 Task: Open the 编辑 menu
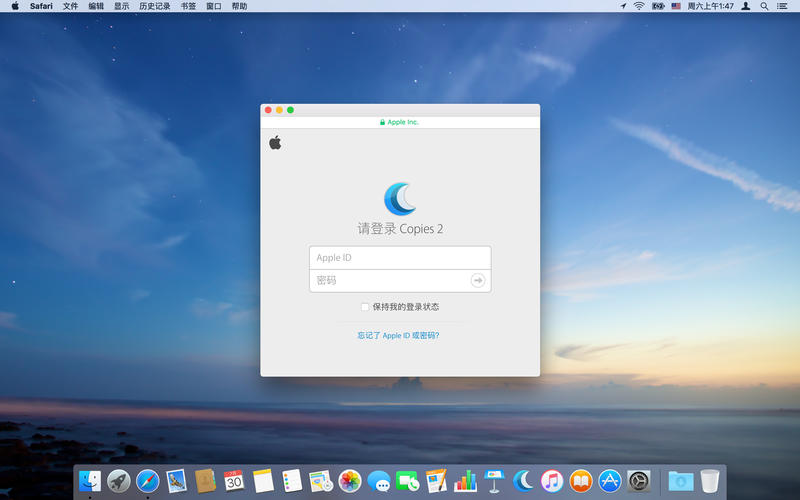96,6
